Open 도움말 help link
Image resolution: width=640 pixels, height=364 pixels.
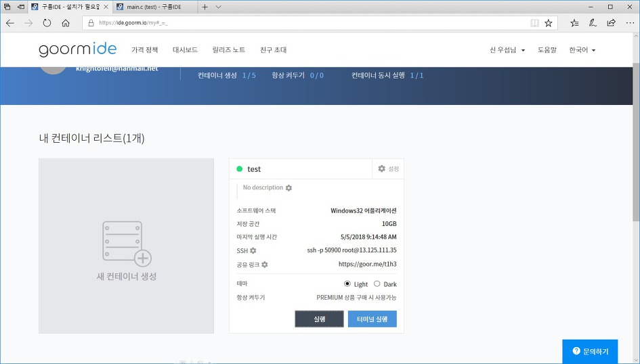[x=547, y=50]
